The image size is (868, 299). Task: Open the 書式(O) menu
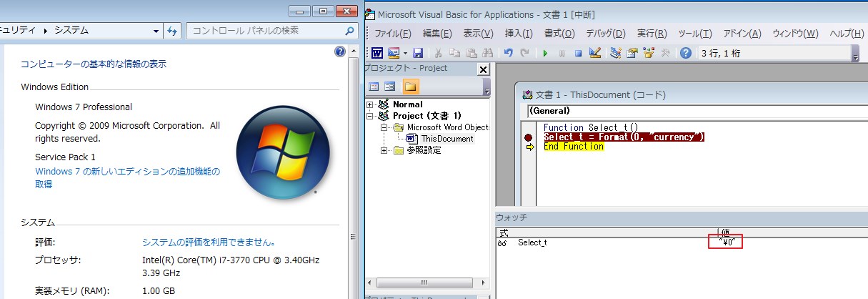tap(559, 34)
